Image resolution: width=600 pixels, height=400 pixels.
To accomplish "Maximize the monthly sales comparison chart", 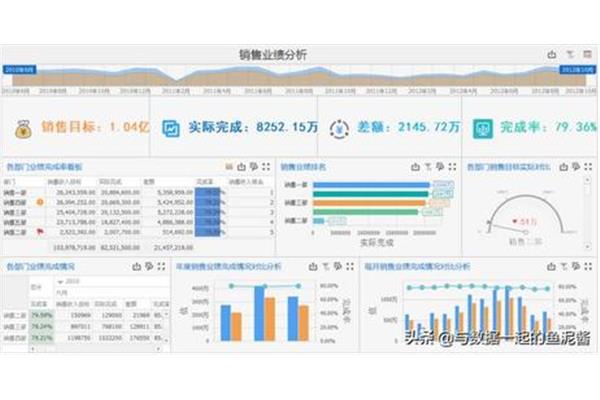I will click(x=589, y=266).
